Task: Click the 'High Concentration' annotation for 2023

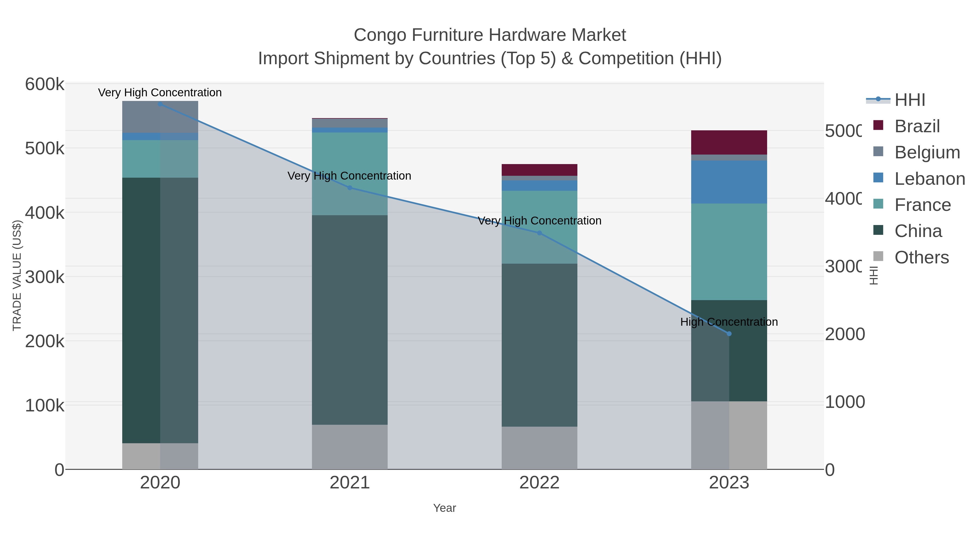Action: (x=729, y=322)
